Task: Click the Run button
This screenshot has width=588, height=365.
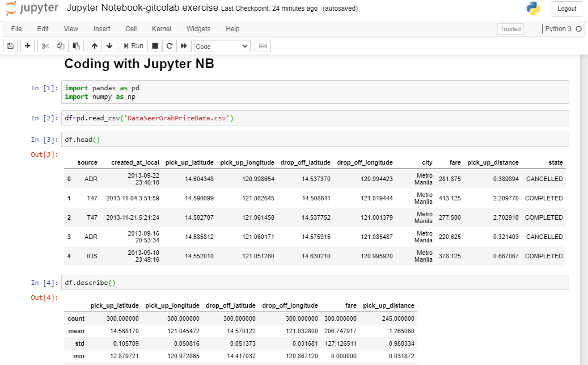Action: click(x=133, y=46)
